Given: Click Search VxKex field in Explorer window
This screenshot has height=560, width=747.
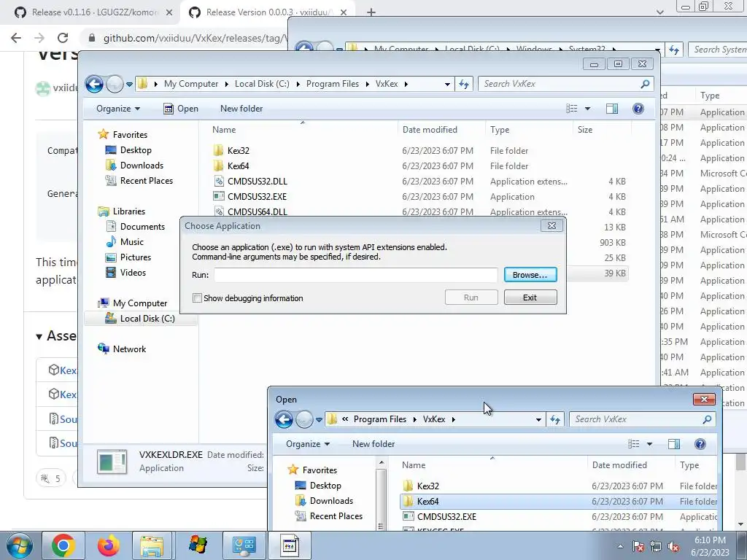Looking at the screenshot, I should click(565, 84).
